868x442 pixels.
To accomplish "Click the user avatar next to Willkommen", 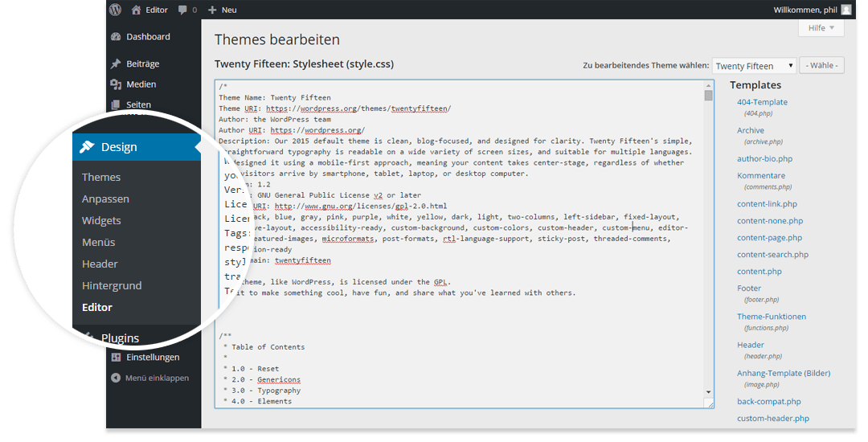I will tap(845, 10).
